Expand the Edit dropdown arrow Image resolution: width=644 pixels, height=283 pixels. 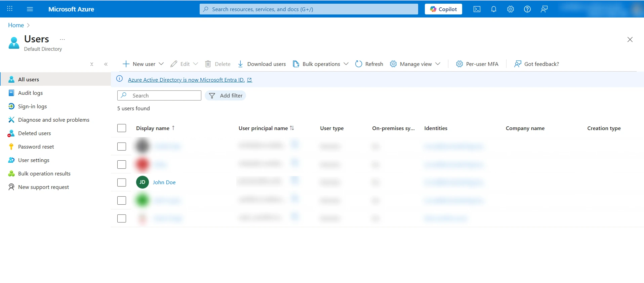(x=196, y=64)
